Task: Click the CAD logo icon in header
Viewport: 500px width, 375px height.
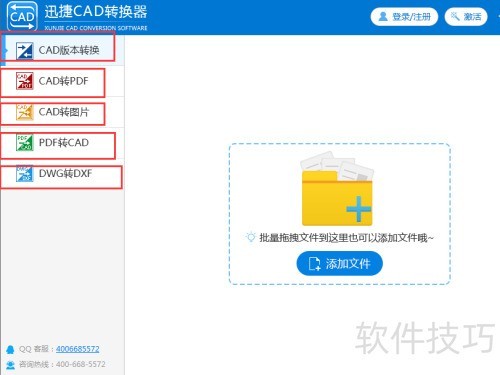Action: 22,16
